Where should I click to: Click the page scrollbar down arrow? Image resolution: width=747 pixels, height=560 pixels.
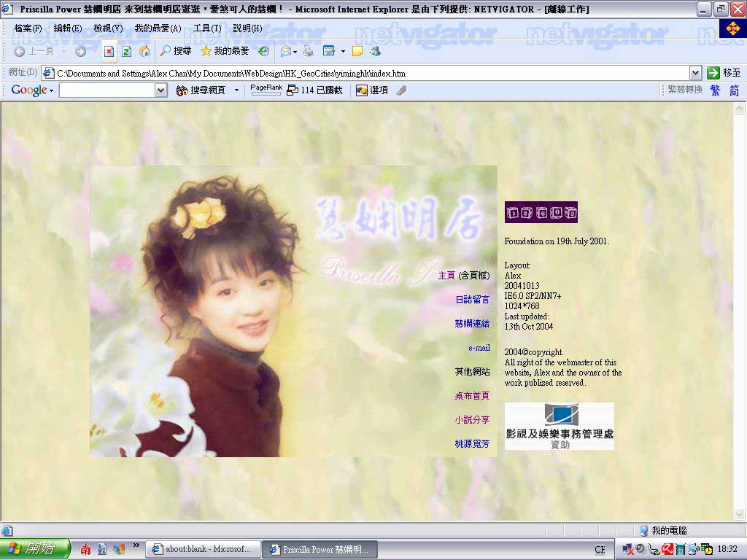[x=740, y=514]
